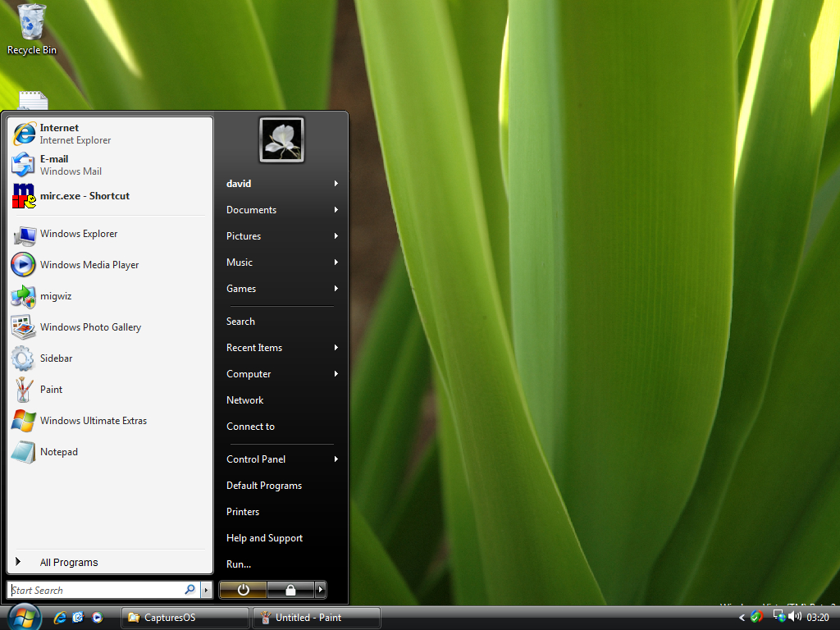Open Paint from the Start menu
840x630 pixels.
[x=110, y=390]
